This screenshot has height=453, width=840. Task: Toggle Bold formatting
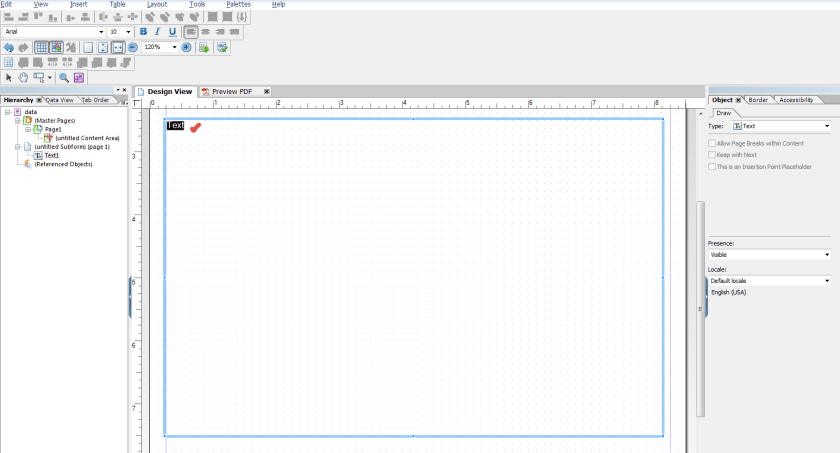click(143, 32)
